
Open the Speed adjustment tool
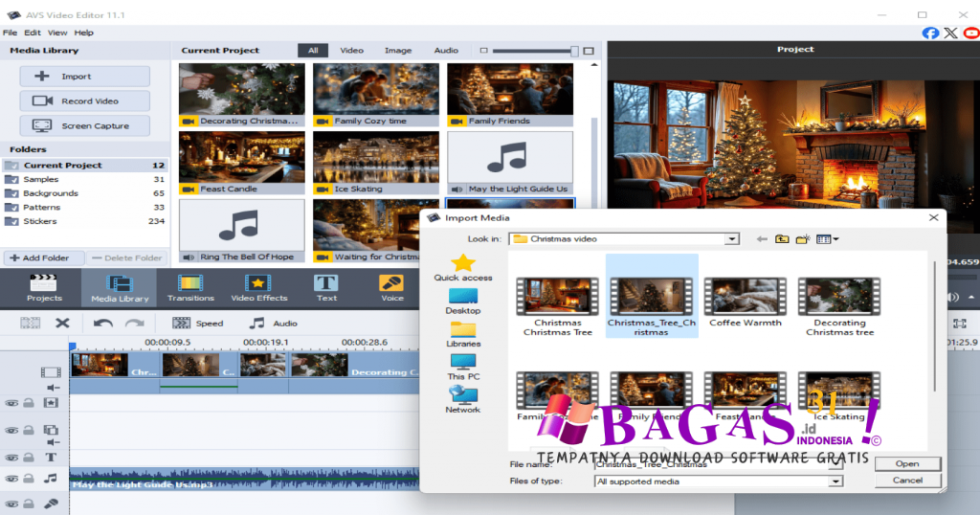pos(198,324)
